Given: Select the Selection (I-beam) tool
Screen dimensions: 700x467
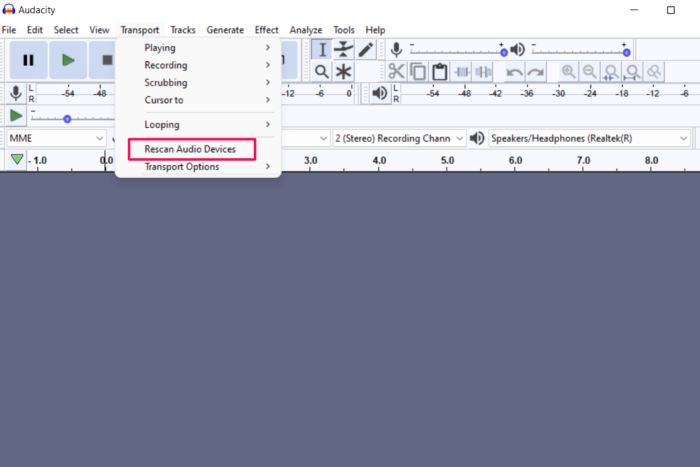Looking at the screenshot, I should 322,50.
